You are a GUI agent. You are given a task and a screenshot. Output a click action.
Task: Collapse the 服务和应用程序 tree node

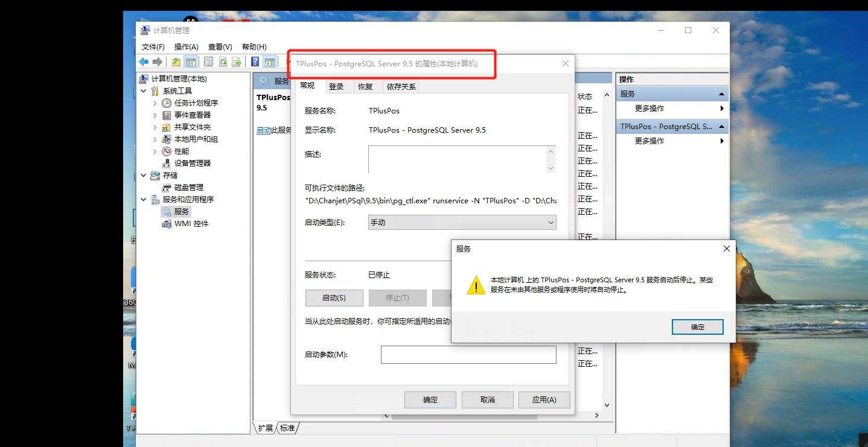click(144, 200)
